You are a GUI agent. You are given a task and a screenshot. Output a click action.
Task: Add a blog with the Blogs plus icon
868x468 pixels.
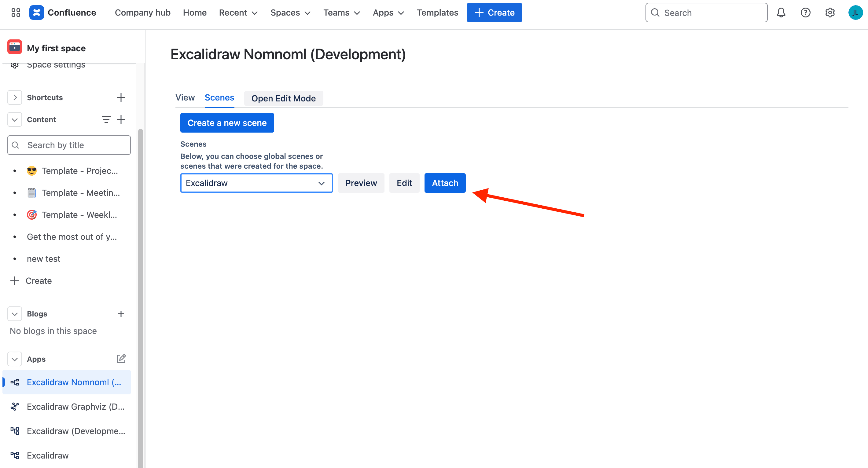[x=121, y=313]
